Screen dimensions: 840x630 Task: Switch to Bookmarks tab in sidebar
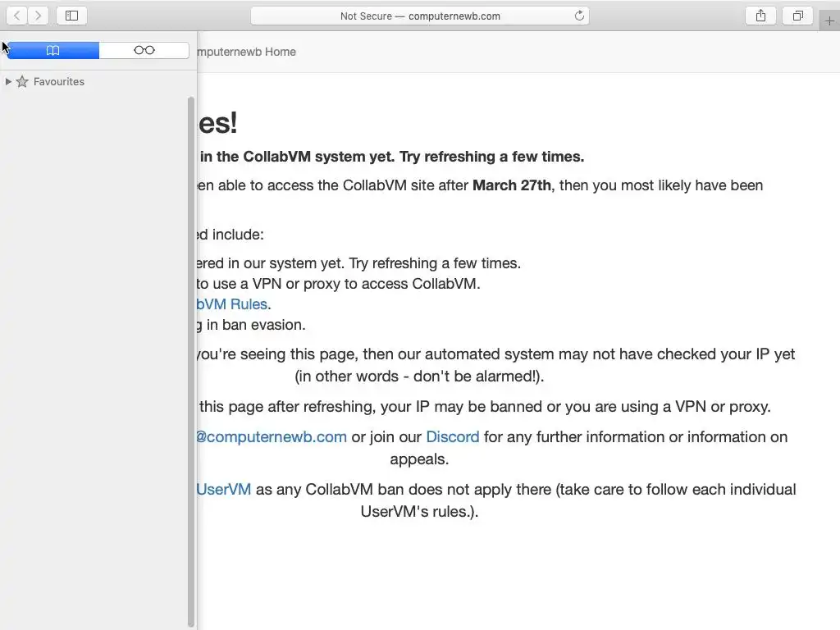point(52,50)
